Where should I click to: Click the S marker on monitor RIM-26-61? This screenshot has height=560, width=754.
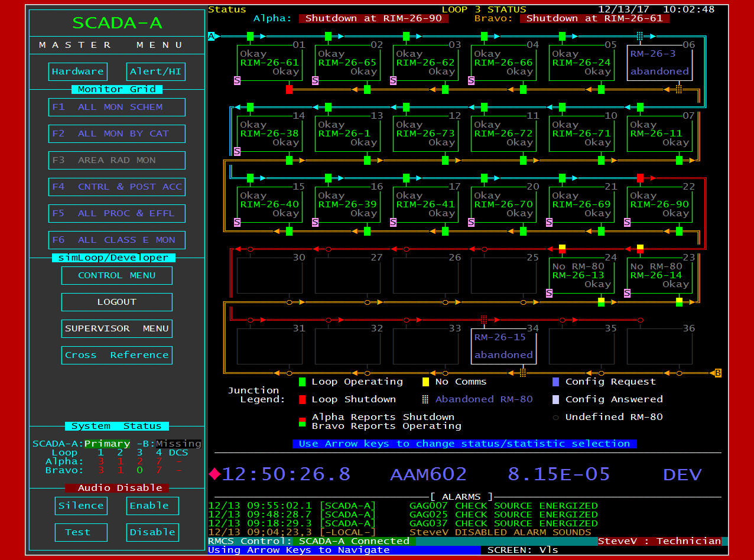(238, 80)
